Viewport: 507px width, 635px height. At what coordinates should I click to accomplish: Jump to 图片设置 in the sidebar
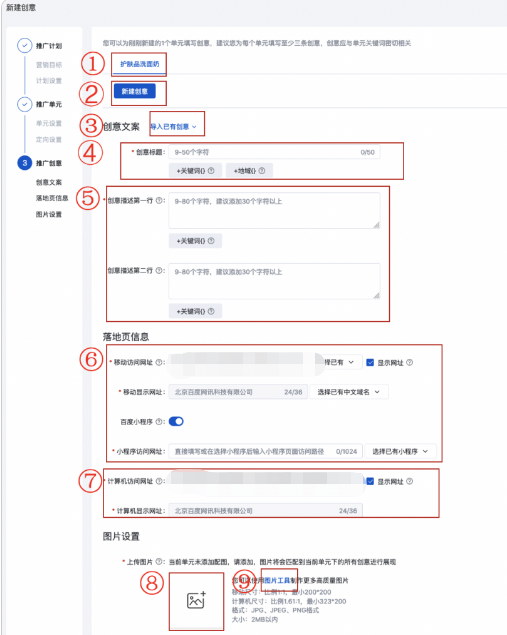pyautogui.click(x=49, y=214)
